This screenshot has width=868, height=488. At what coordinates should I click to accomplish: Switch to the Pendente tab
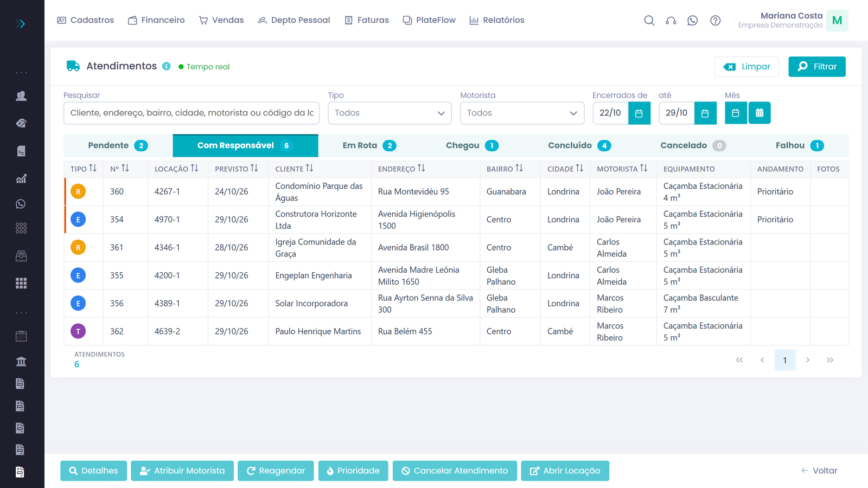(118, 145)
